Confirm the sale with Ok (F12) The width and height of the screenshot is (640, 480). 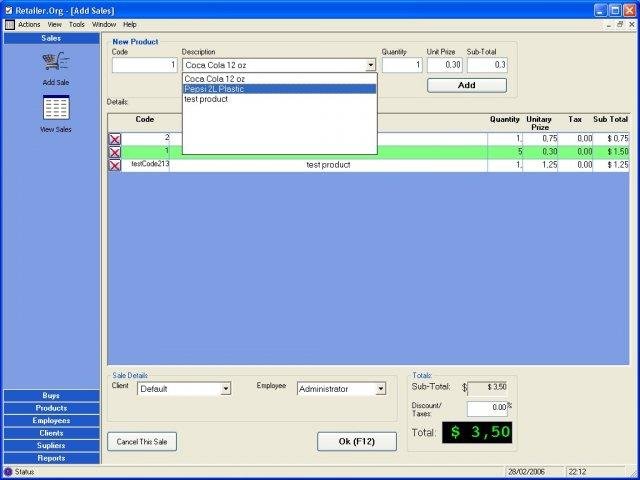(x=357, y=442)
